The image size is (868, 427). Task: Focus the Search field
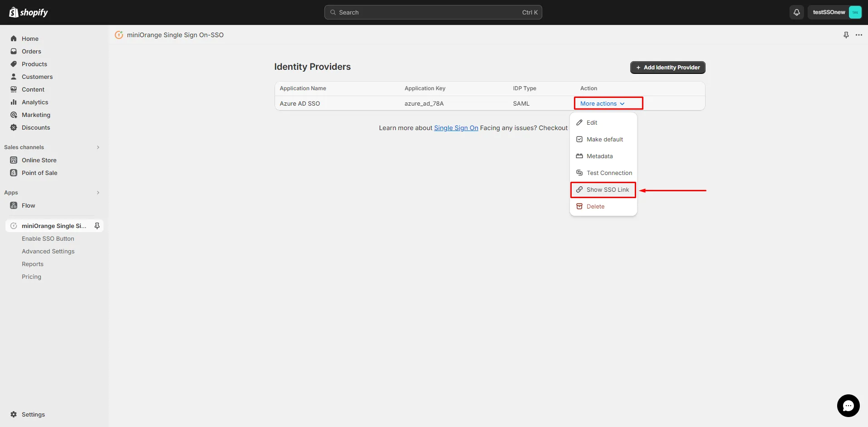coord(433,12)
